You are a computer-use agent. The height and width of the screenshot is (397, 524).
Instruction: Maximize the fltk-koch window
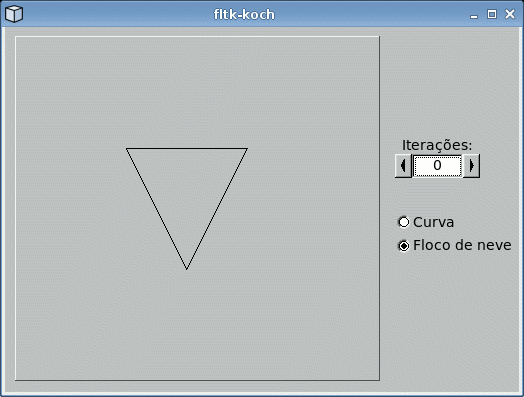coord(492,14)
